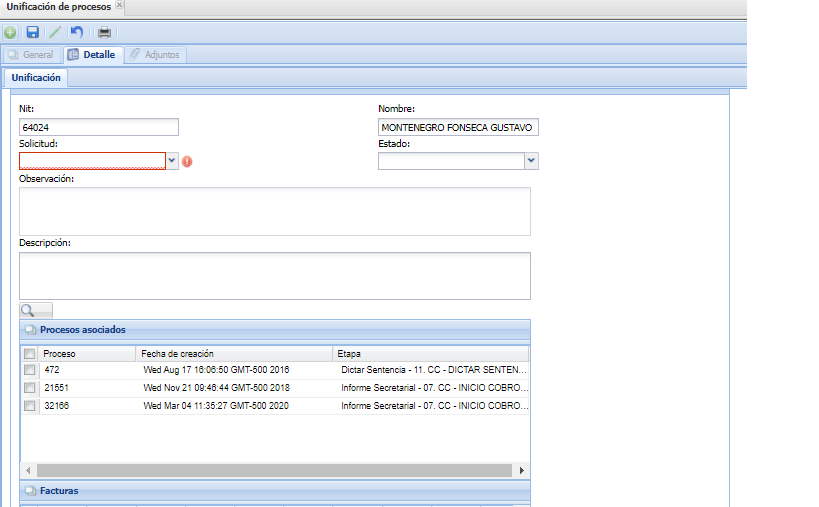Click the magnifying glass search button
The image size is (819, 507).
(x=36, y=311)
